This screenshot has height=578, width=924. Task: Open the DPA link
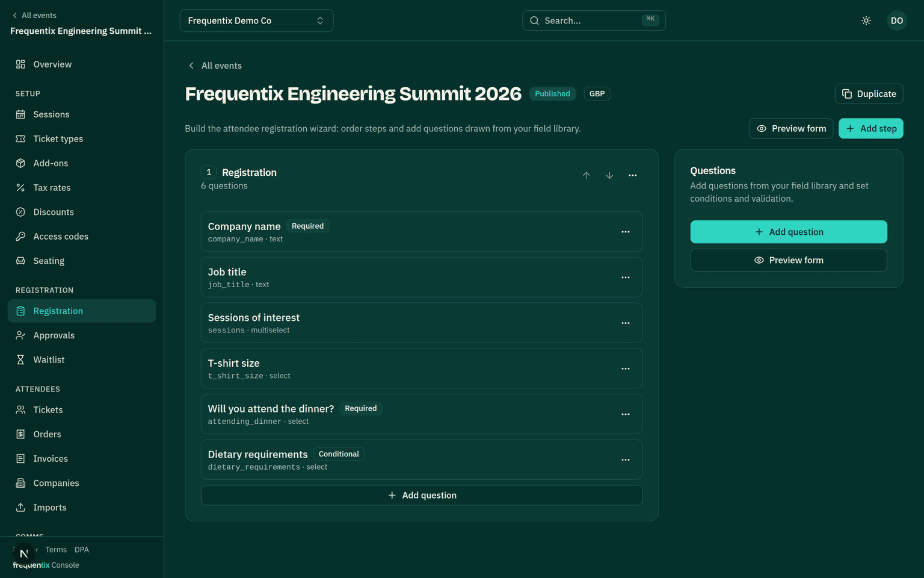[82, 550]
